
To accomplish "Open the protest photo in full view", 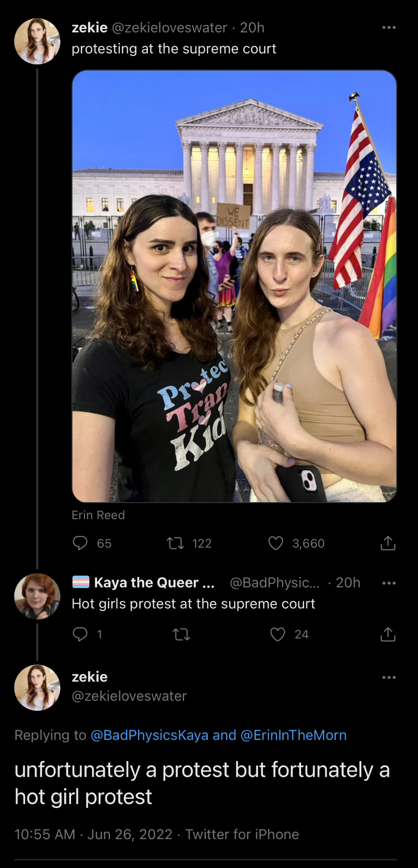I will click(x=234, y=286).
